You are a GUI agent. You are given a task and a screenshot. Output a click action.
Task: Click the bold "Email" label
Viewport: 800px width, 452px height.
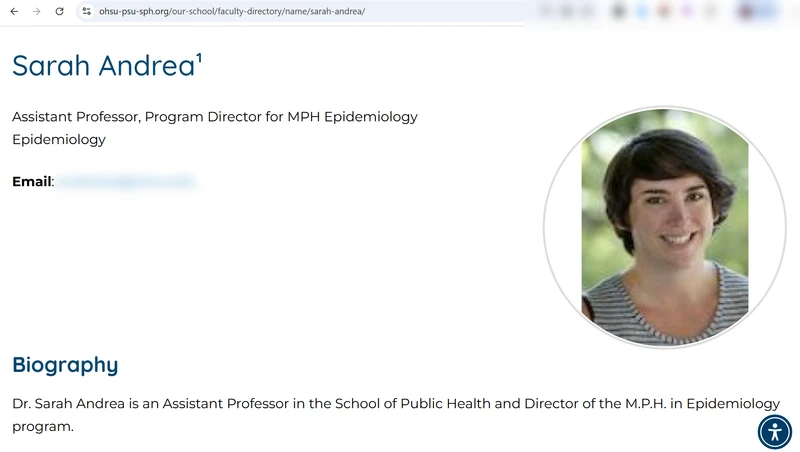(x=31, y=182)
